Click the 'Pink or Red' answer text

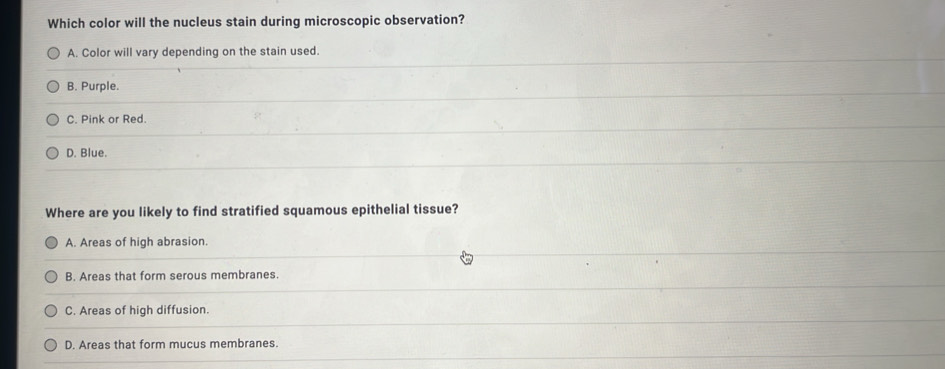click(114, 119)
